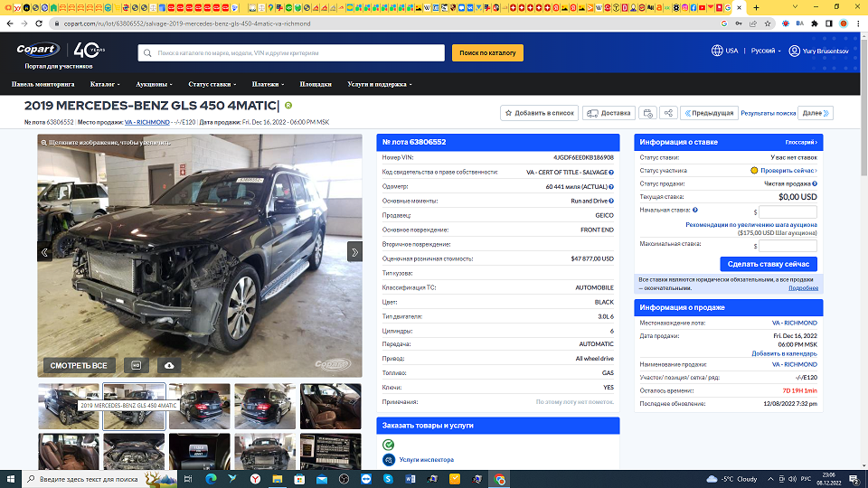Viewport: 868px width, 488px height.
Task: Open Панель мониторинга menu item
Action: click(x=42, y=84)
